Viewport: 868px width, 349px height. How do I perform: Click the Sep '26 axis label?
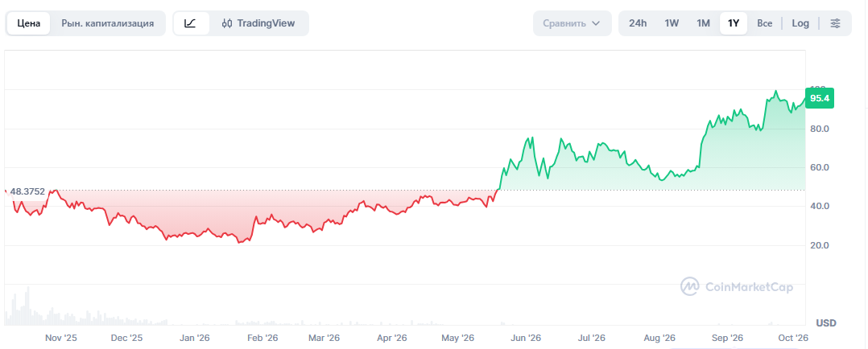pyautogui.click(x=727, y=338)
